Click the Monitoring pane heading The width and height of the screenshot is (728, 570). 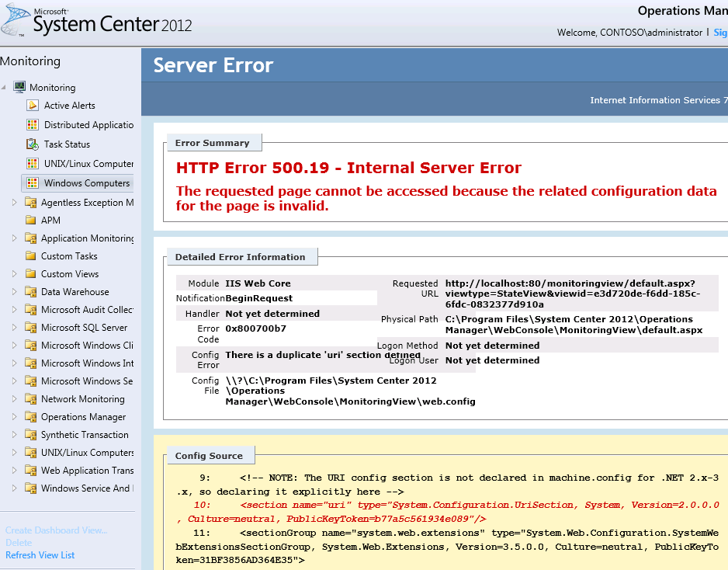tap(30, 61)
